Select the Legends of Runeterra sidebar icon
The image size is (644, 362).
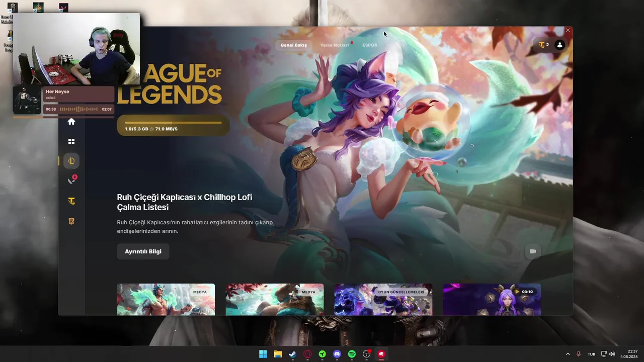(71, 221)
